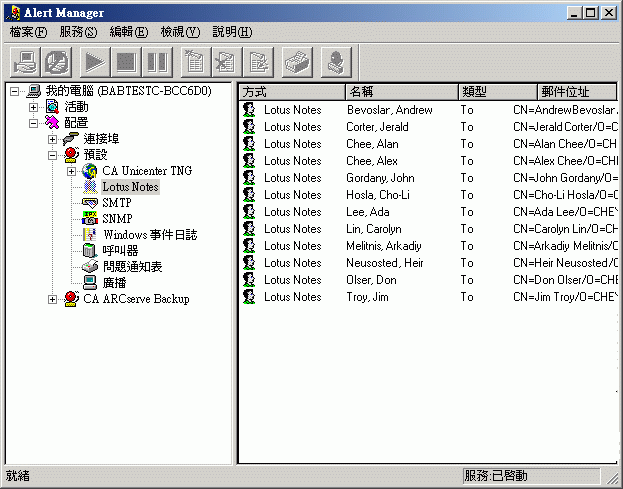Open the 說明(H) menu
Image resolution: width=623 pixels, height=489 pixels.
click(232, 32)
